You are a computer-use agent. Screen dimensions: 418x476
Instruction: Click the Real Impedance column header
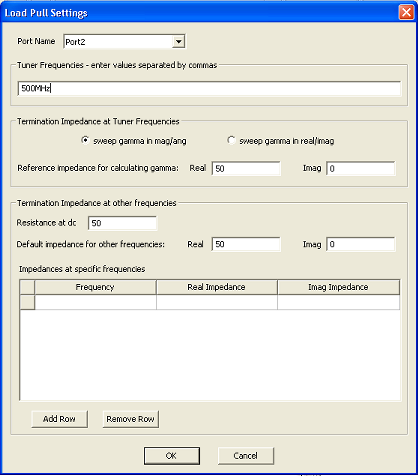tap(217, 287)
